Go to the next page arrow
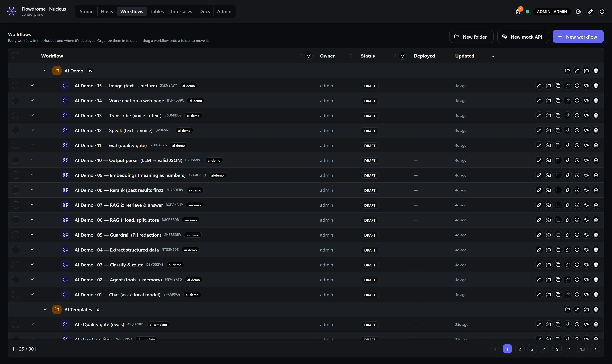The width and height of the screenshot is (612, 364). [x=595, y=349]
